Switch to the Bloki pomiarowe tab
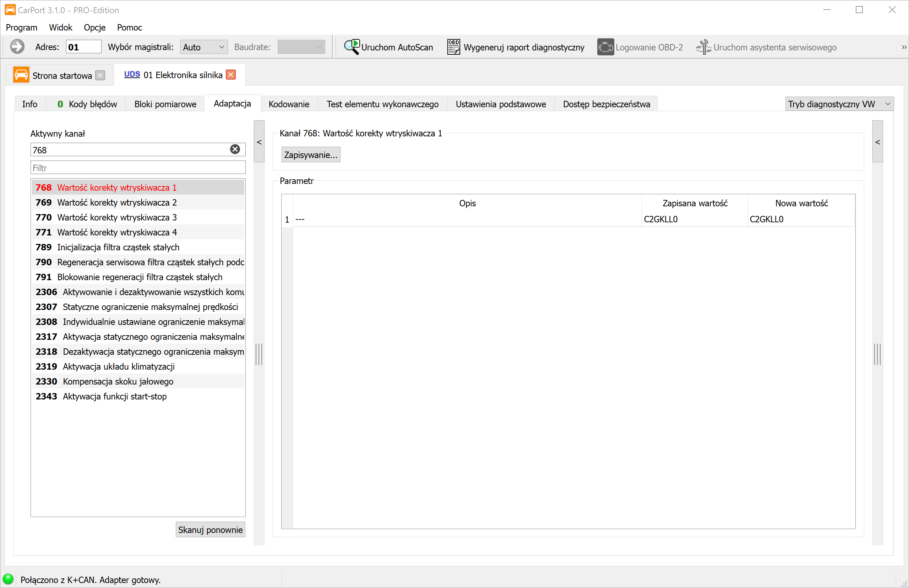The height and width of the screenshot is (588, 909). pos(165,104)
